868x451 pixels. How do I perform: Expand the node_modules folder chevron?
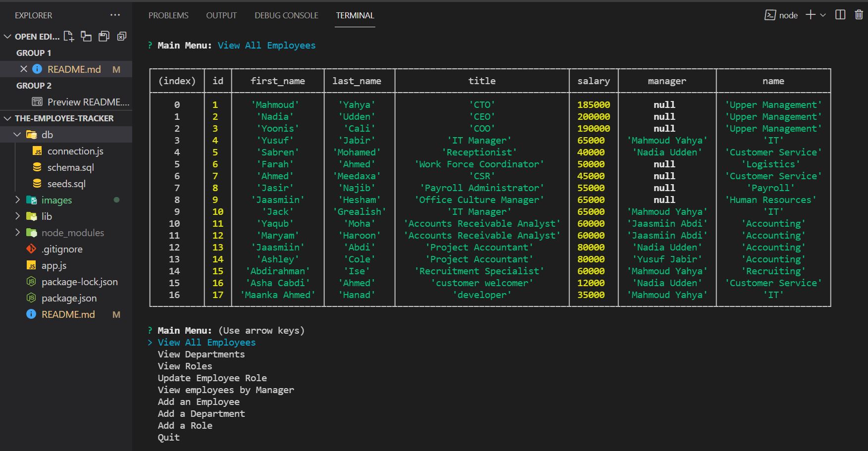(x=17, y=233)
